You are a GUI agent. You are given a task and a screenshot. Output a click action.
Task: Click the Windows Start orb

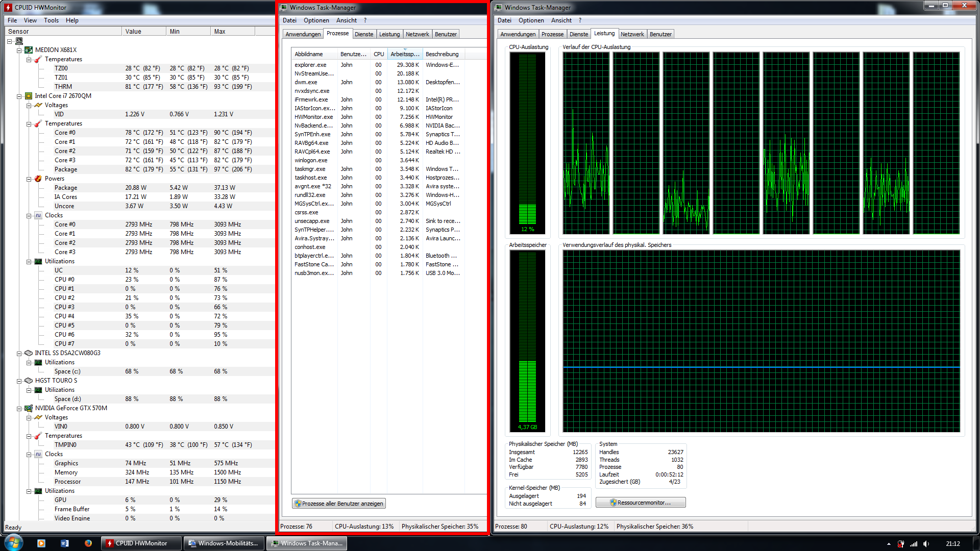14,542
